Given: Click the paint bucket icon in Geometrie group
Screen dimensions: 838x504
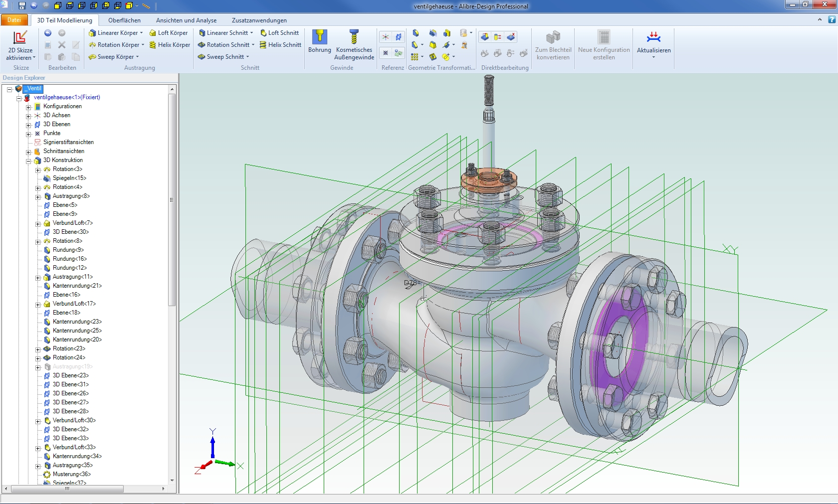Looking at the screenshot, I should click(464, 45).
